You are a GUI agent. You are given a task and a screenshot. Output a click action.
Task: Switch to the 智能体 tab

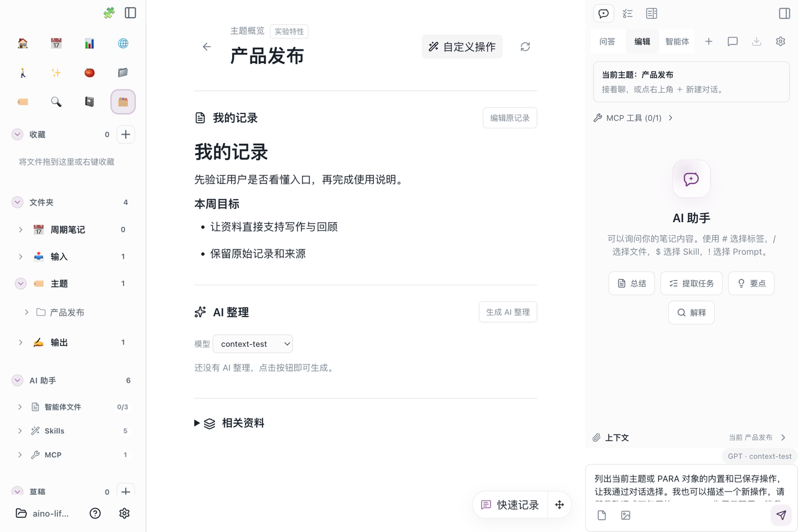coord(677,42)
